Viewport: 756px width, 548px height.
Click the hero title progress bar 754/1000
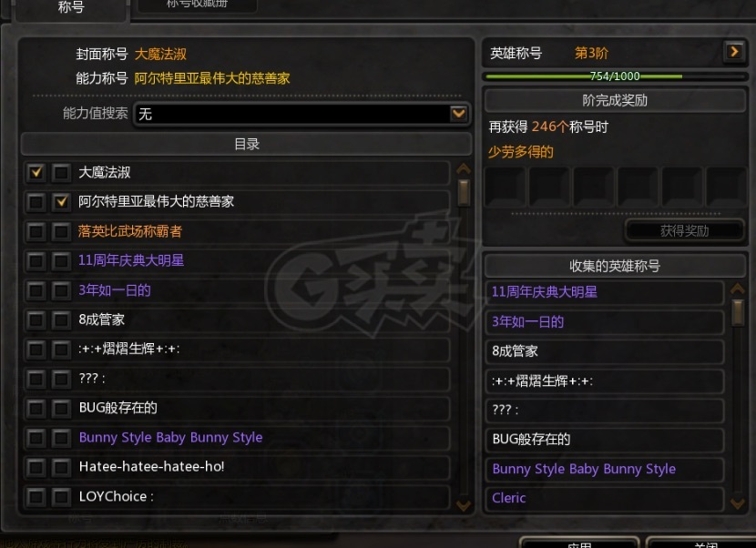click(616, 76)
